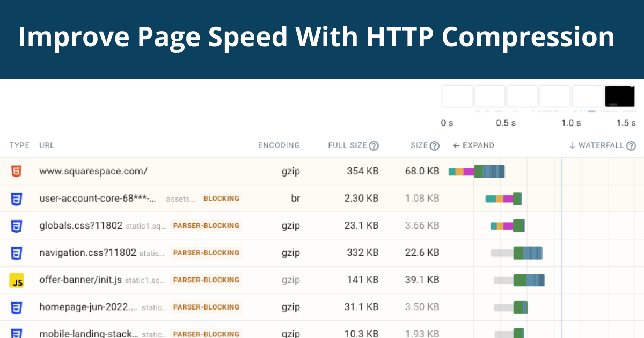The width and height of the screenshot is (644, 338).
Task: Sort requests by the FULL SIZE header
Action: click(x=348, y=145)
